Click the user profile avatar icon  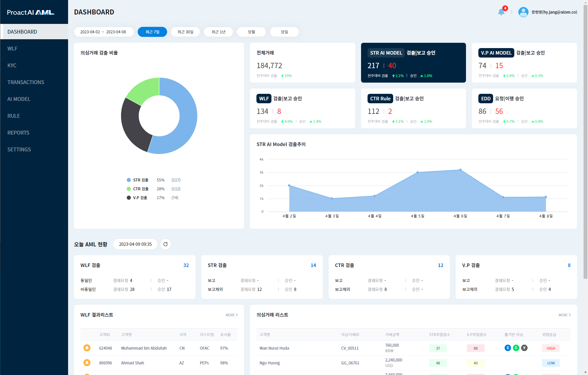point(523,12)
